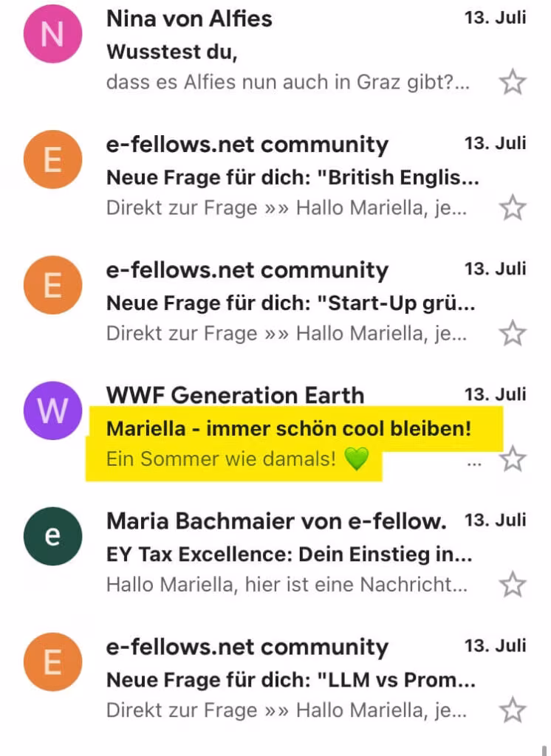
Task: Toggle star for WWF Generation Earth email
Action: (x=512, y=459)
